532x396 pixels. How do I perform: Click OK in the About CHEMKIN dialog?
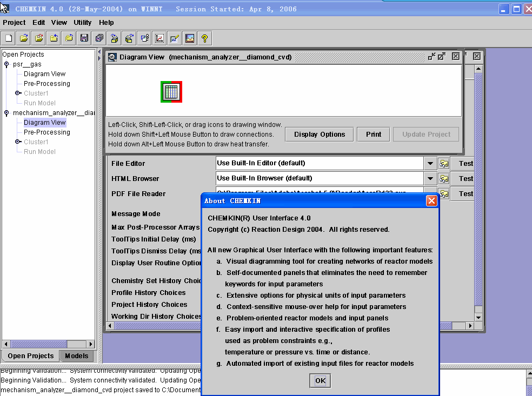[320, 380]
